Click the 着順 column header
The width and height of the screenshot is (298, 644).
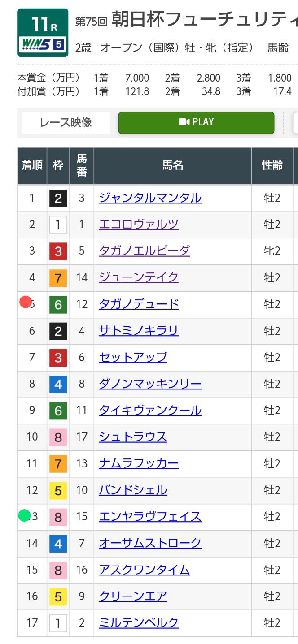pos(32,165)
